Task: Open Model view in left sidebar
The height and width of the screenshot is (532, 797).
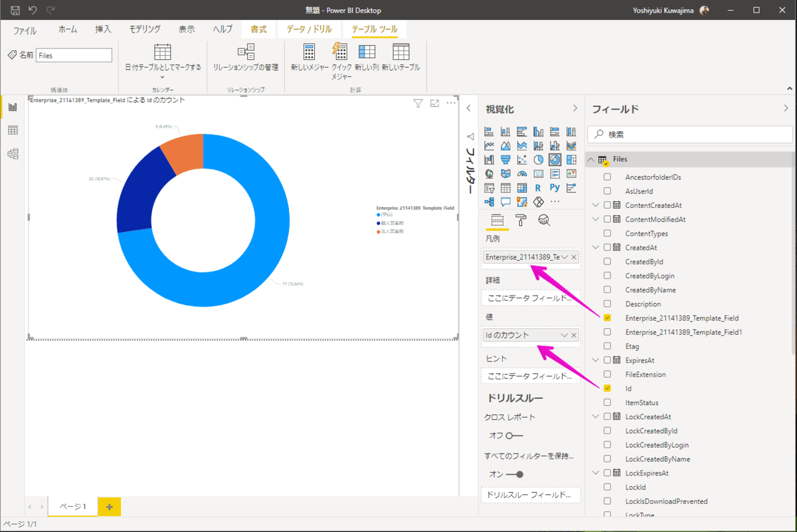Action: (13, 154)
